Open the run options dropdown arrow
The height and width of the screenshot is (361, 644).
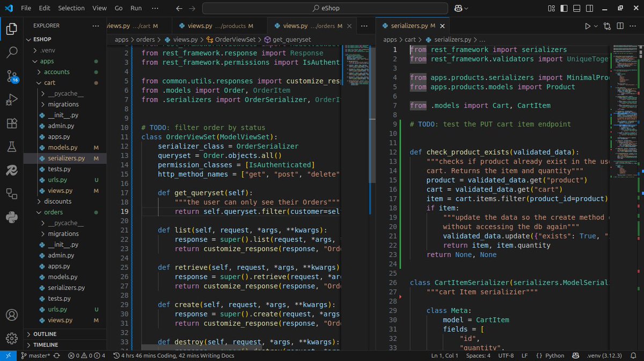point(595,26)
